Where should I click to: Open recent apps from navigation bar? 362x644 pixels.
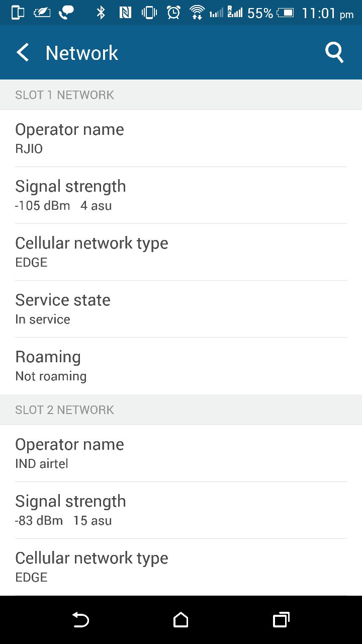281,620
